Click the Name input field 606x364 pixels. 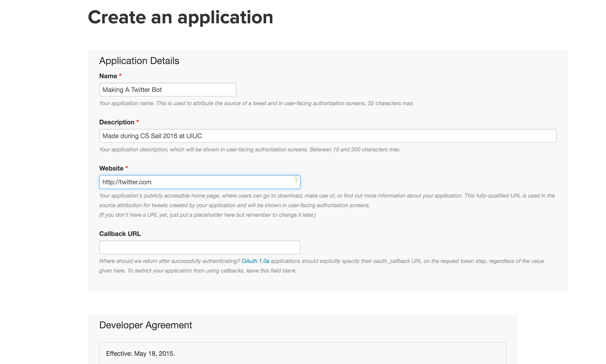point(167,90)
